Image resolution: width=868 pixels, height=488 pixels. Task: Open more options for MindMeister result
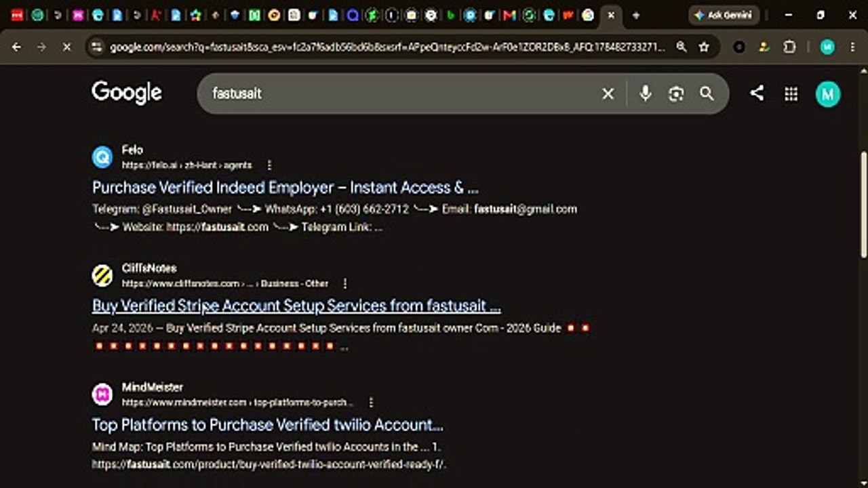(x=370, y=402)
